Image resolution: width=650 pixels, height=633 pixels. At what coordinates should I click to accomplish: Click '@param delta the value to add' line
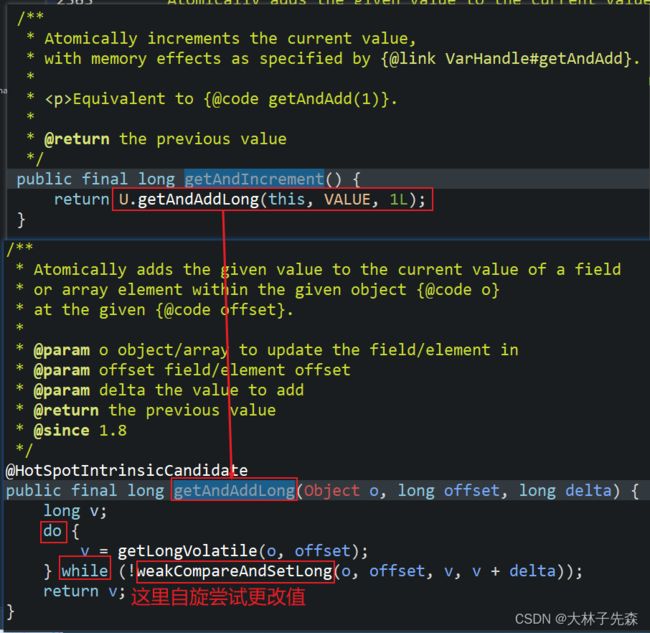[168, 390]
